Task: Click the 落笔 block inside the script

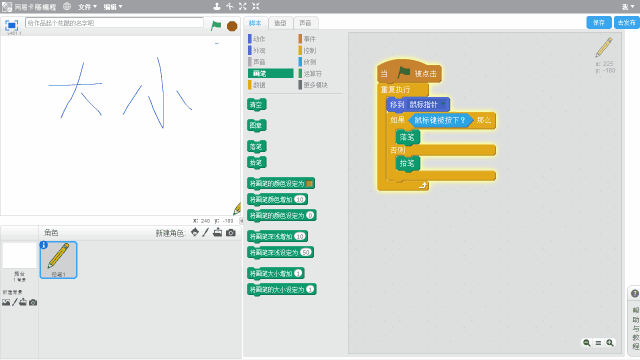Action: point(408,137)
